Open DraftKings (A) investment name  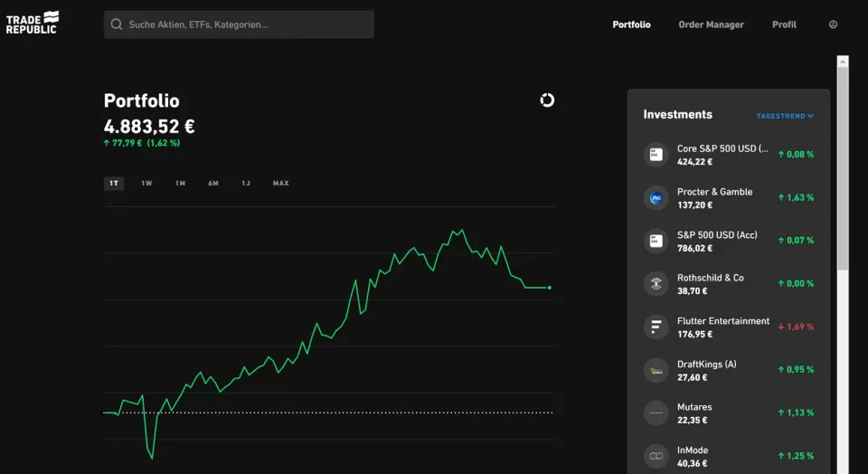point(707,365)
